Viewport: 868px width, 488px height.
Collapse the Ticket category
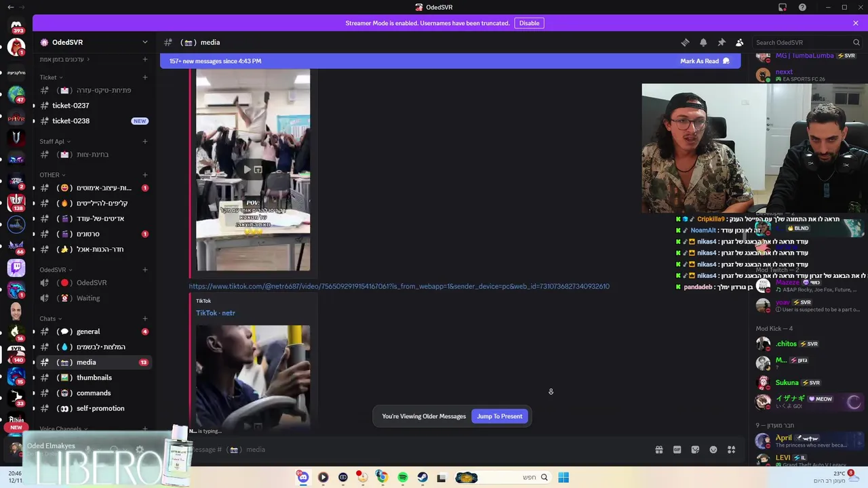(x=51, y=77)
